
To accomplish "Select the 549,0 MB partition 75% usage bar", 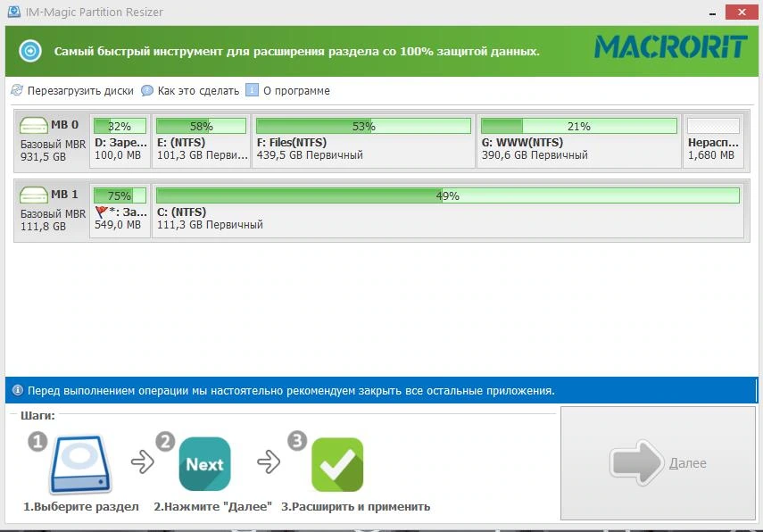I will [x=120, y=195].
